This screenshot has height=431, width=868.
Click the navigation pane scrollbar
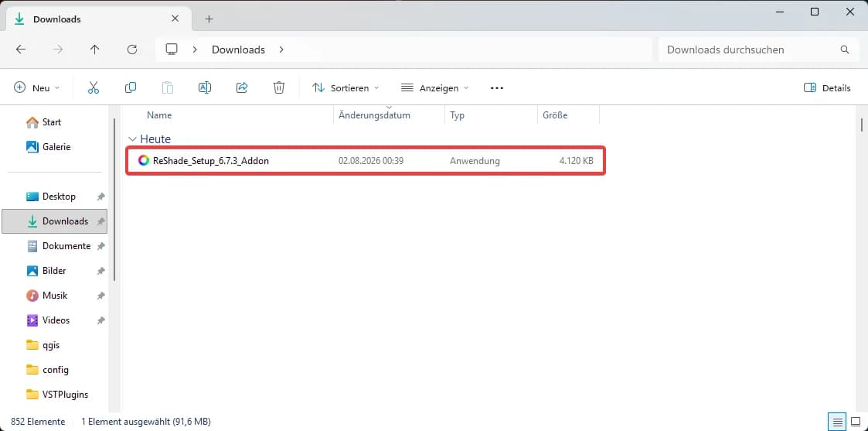tap(114, 200)
